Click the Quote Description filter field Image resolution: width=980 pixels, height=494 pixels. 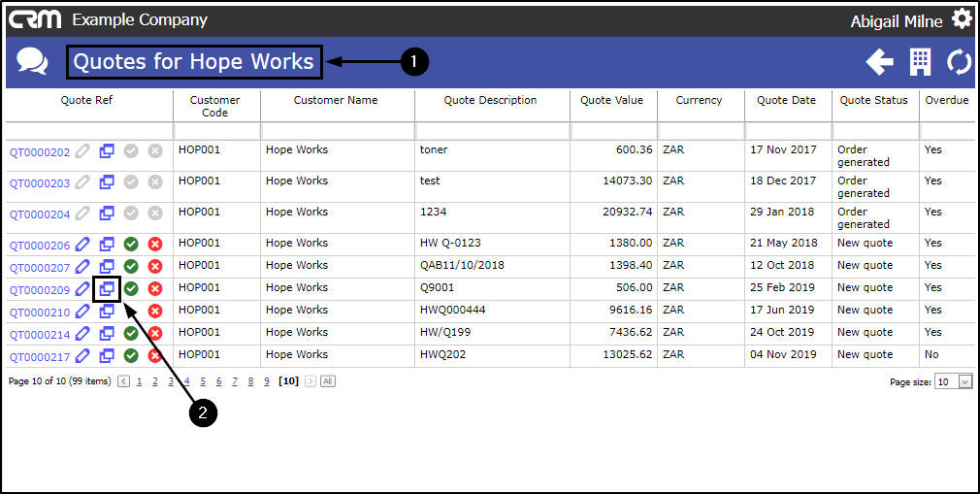[493, 131]
